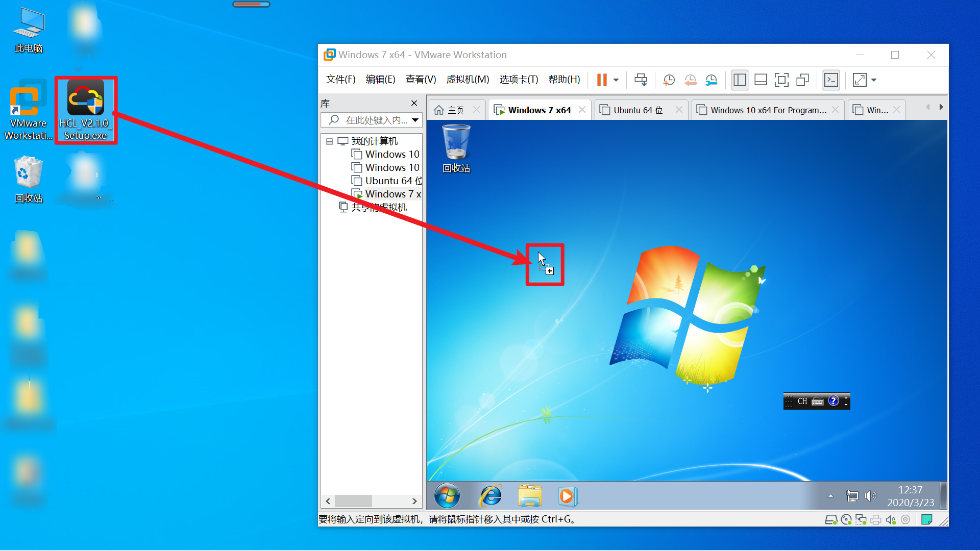Close the 库 library panel
The image size is (980, 551).
(x=414, y=103)
